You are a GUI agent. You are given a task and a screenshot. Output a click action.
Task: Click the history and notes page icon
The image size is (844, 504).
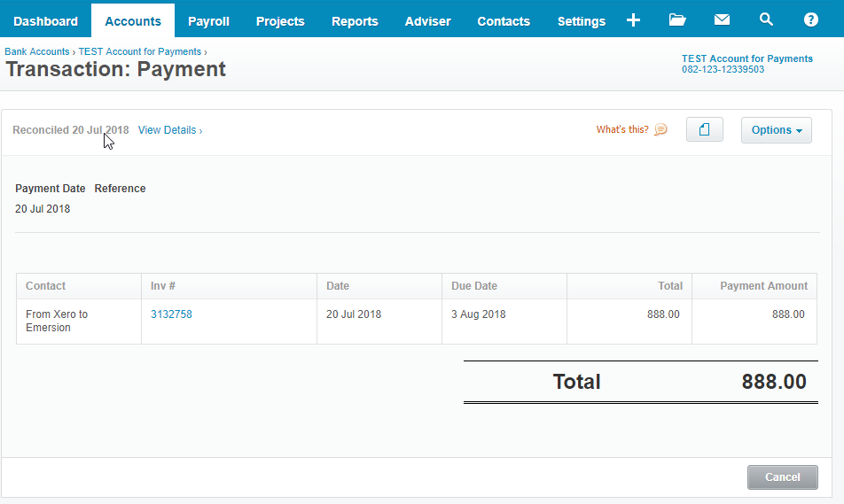[x=705, y=130]
